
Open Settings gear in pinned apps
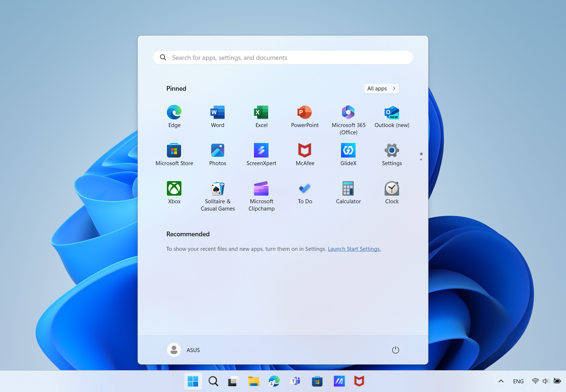click(392, 155)
